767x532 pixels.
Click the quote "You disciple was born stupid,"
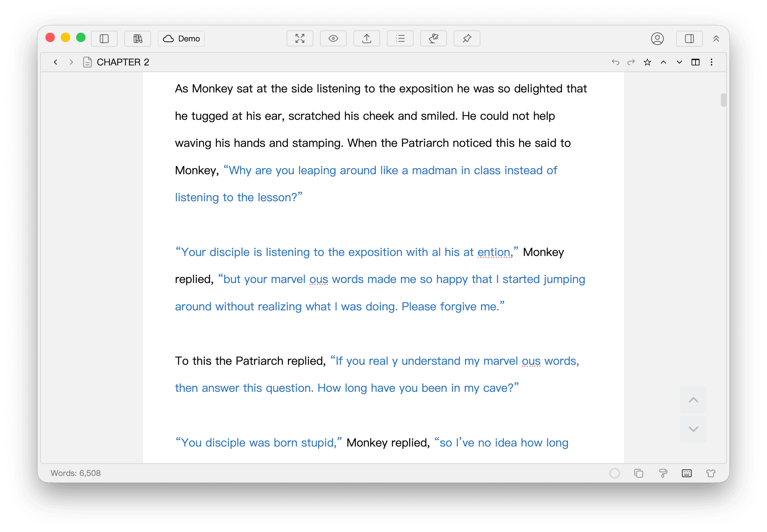[259, 443]
